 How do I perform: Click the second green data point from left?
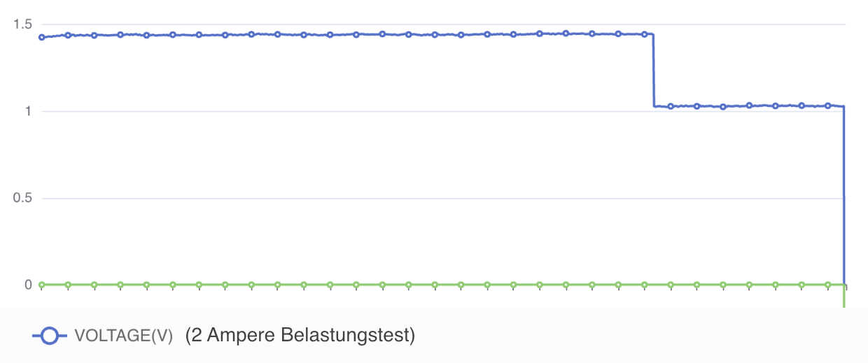pyautogui.click(x=68, y=285)
